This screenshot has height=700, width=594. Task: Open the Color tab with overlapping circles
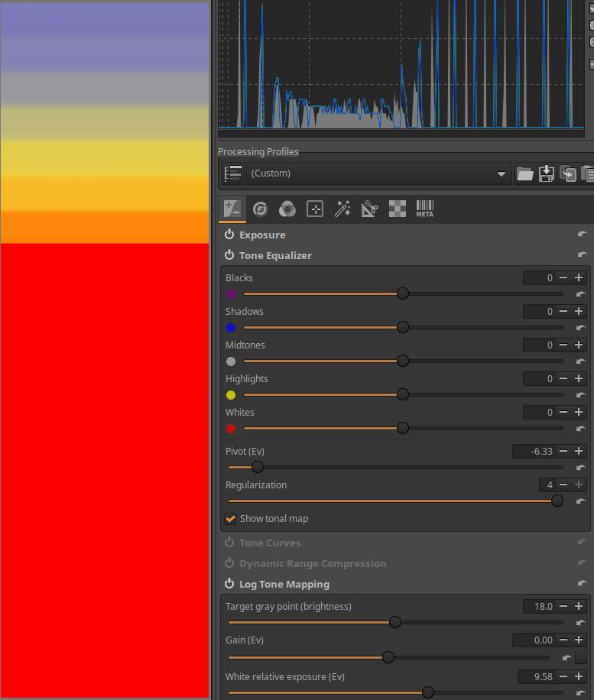[x=287, y=209]
